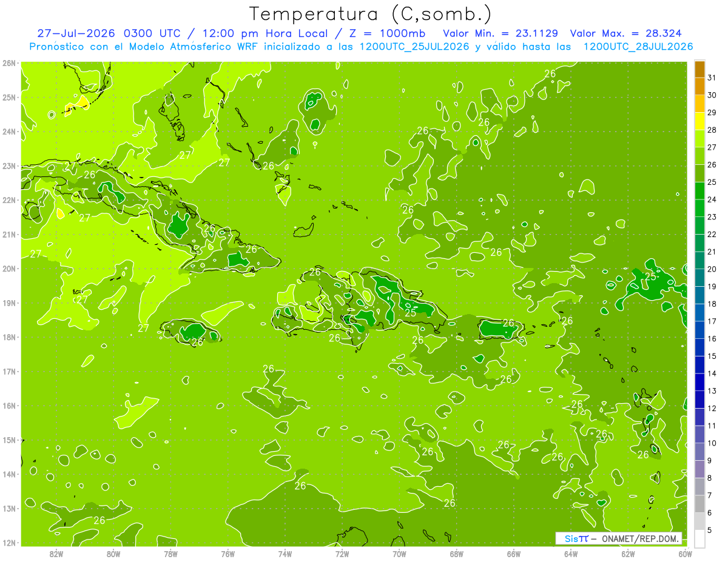Click the 16N latitude axis label

tap(9, 406)
